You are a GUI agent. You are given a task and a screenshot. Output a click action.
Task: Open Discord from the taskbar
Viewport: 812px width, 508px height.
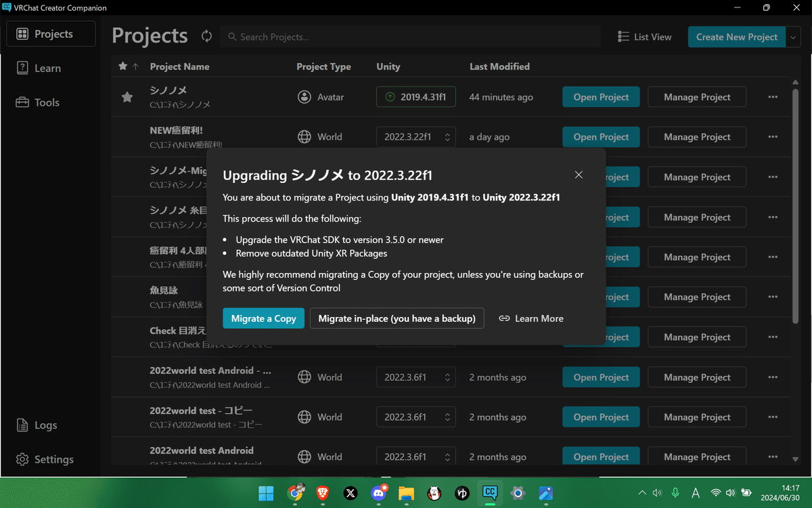[379, 493]
